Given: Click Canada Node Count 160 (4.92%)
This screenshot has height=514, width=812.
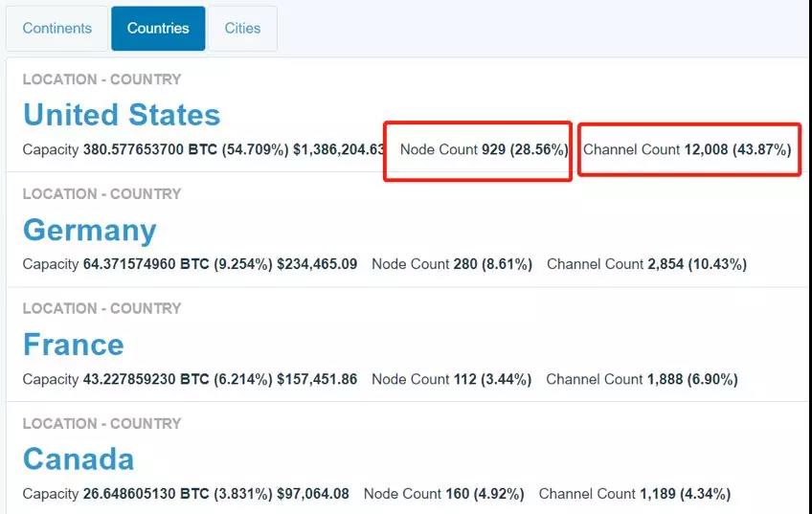Looking at the screenshot, I should 443,493.
